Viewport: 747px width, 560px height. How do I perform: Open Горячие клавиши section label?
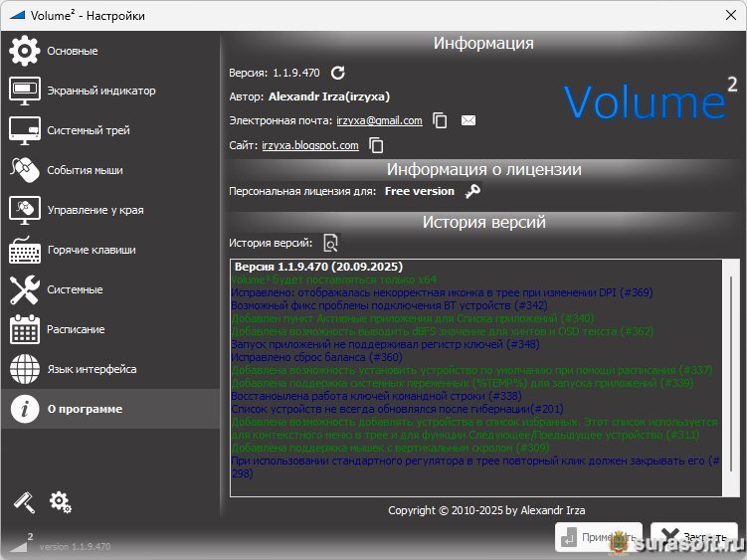[x=92, y=250]
